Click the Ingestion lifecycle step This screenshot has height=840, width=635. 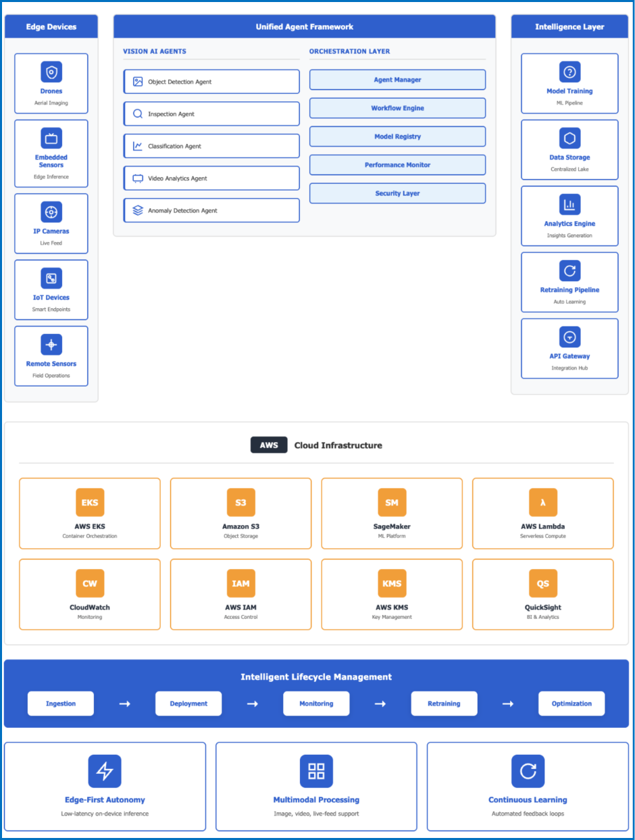click(61, 703)
